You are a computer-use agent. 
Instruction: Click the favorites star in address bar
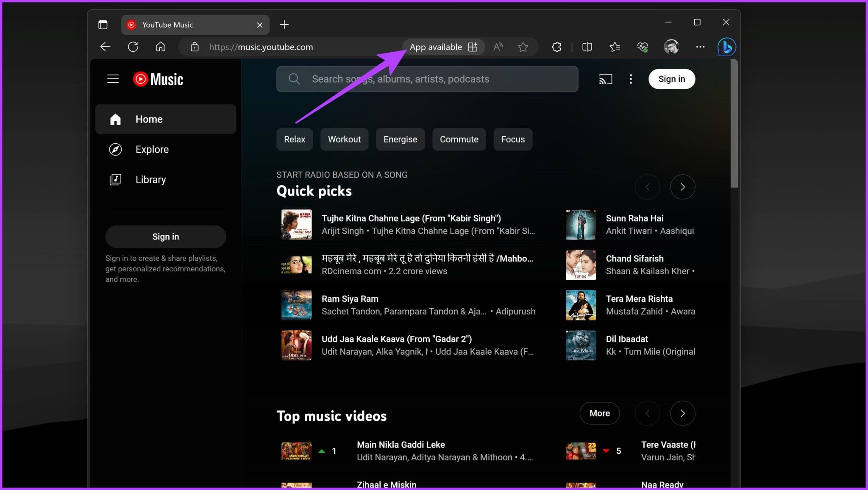pyautogui.click(x=523, y=47)
